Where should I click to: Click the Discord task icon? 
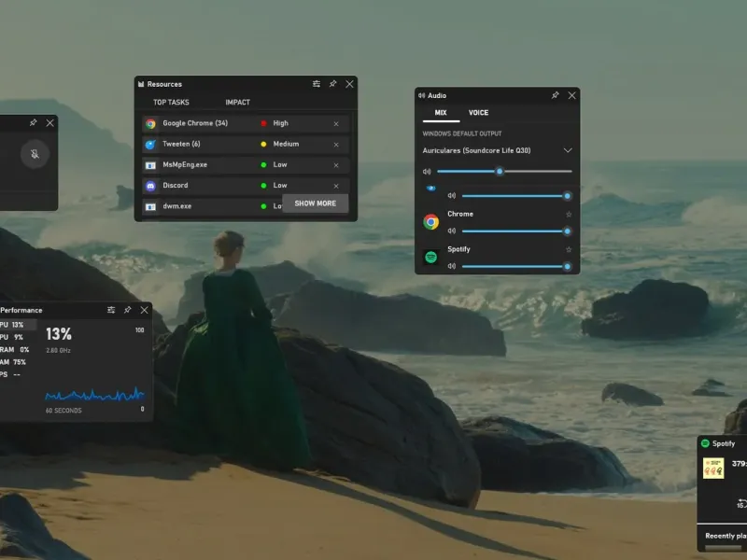pos(150,186)
